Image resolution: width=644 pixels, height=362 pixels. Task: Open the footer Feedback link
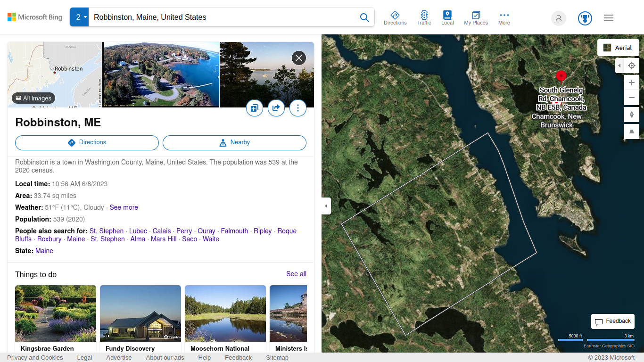[239, 358]
